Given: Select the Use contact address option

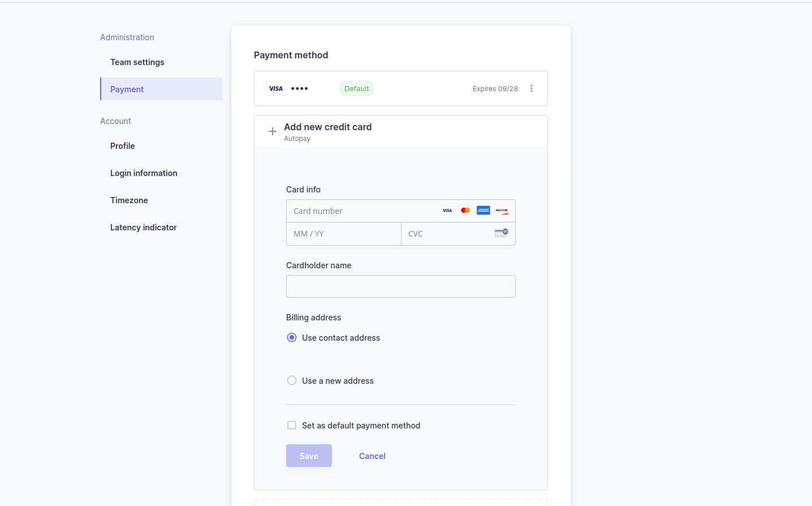Looking at the screenshot, I should (x=292, y=338).
